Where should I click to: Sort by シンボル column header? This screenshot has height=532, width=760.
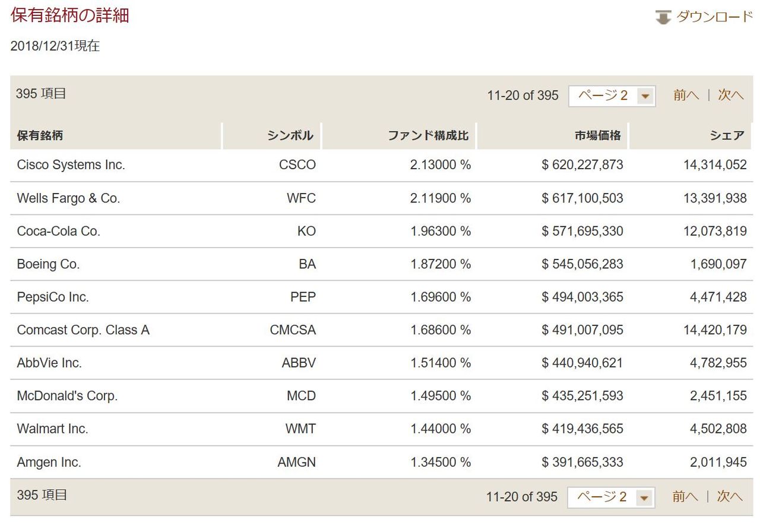pyautogui.click(x=290, y=135)
